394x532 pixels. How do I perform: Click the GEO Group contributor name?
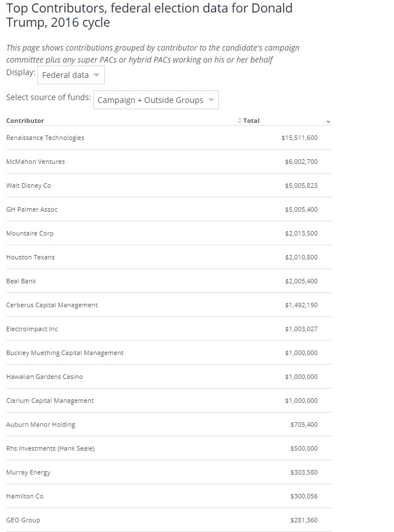tap(23, 520)
